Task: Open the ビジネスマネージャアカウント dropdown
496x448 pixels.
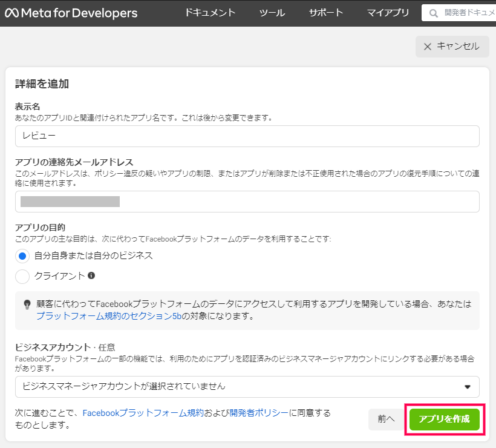Action: [247, 387]
